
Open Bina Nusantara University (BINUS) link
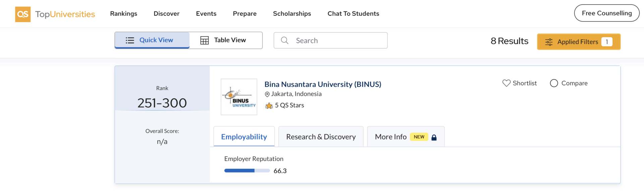point(323,84)
